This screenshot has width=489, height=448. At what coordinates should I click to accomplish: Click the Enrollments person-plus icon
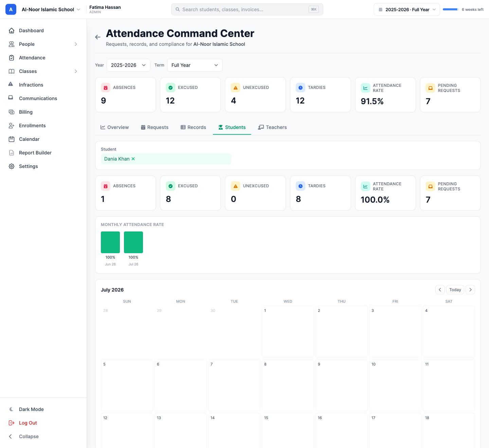[12, 126]
